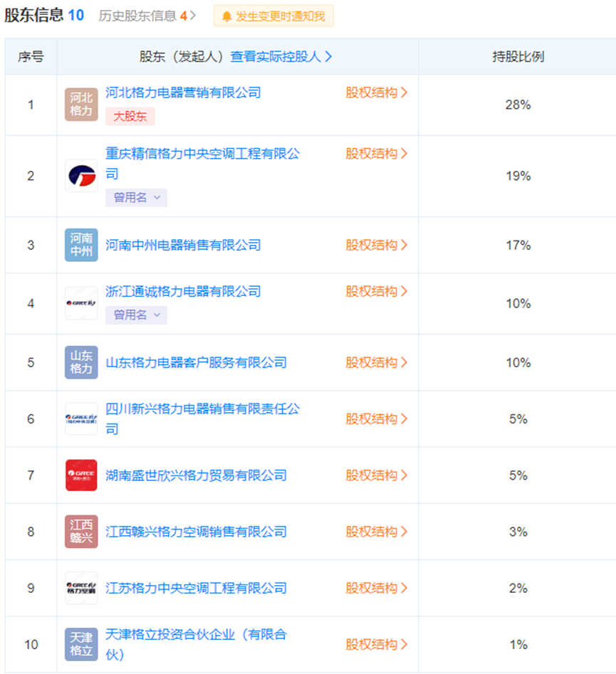View 股权结构 for 湖南盛世欣兴格力

pos(377,475)
